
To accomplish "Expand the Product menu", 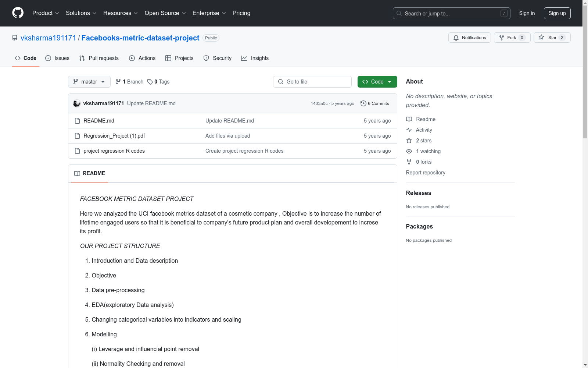I will point(46,13).
